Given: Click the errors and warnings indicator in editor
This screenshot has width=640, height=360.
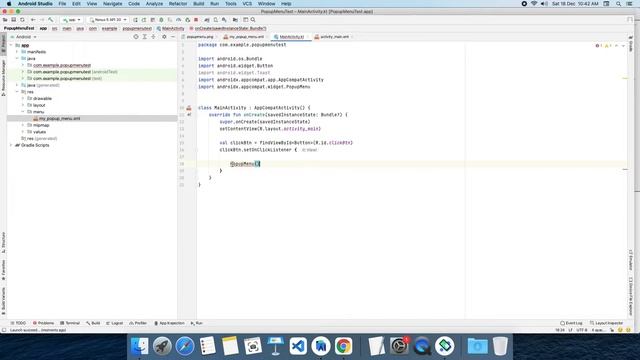Looking at the screenshot, I should click(x=604, y=46).
